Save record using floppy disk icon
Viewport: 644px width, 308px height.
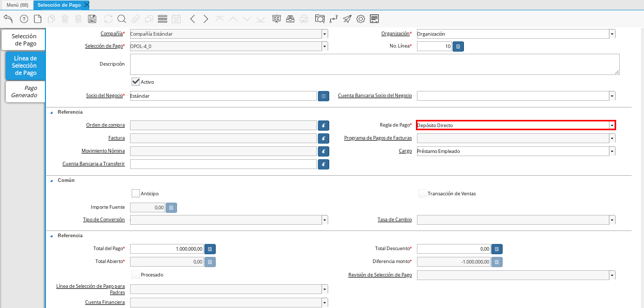coord(92,19)
